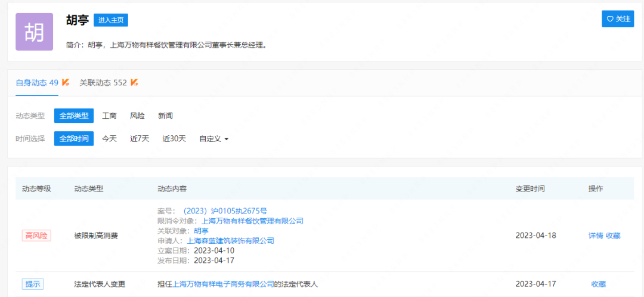Click the 动态内容 column header
This screenshot has width=644, height=297.
click(x=172, y=188)
